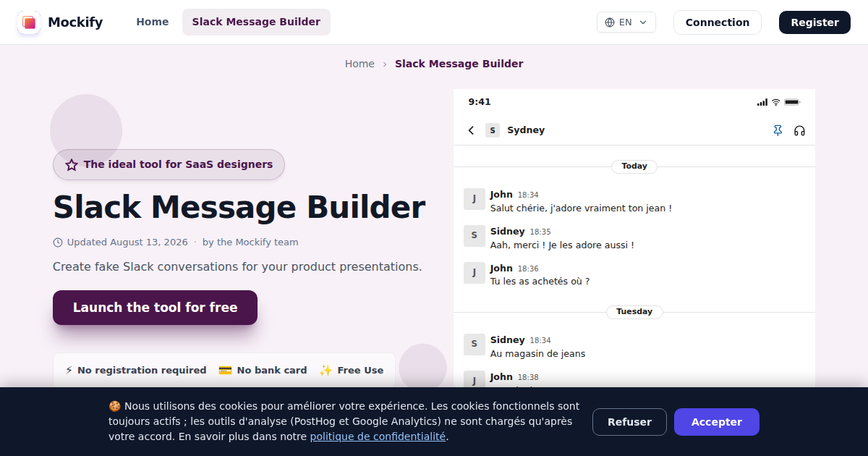The image size is (868, 456).
Task: Go back with the chat arrow
Action: tap(471, 130)
